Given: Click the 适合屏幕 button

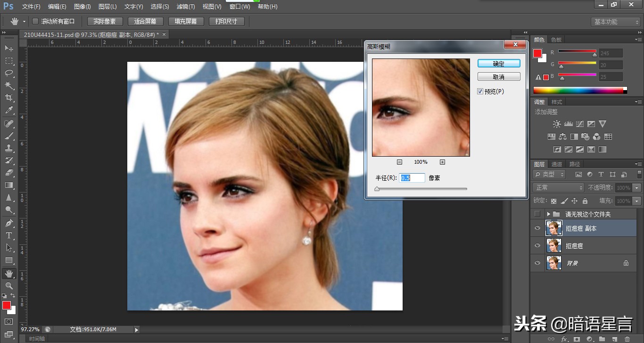Looking at the screenshot, I should pos(145,21).
